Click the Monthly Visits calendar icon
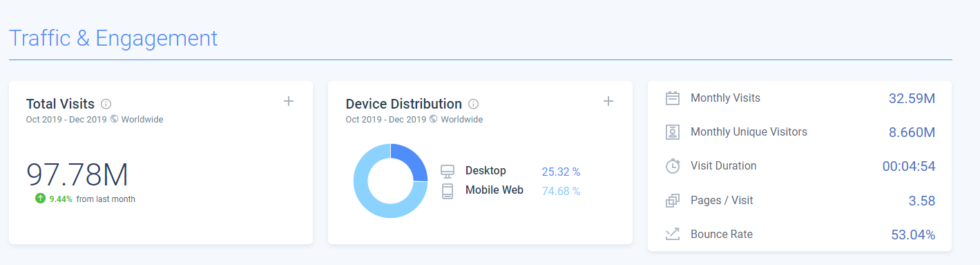The image size is (980, 265). 673,98
